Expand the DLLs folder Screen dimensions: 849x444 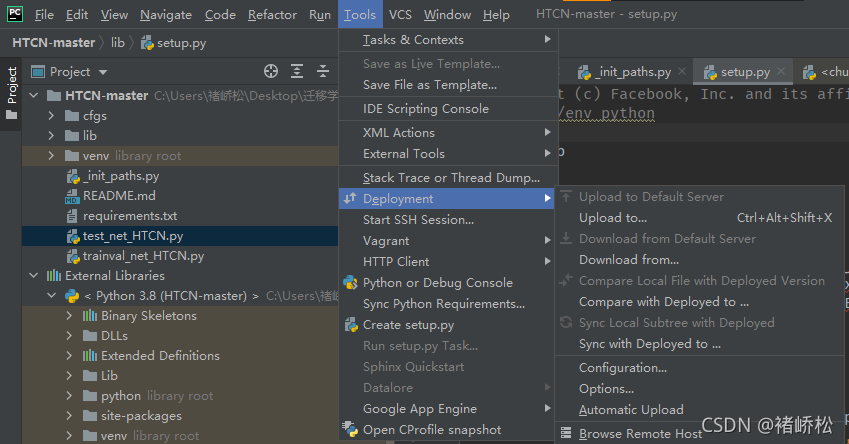click(x=69, y=336)
